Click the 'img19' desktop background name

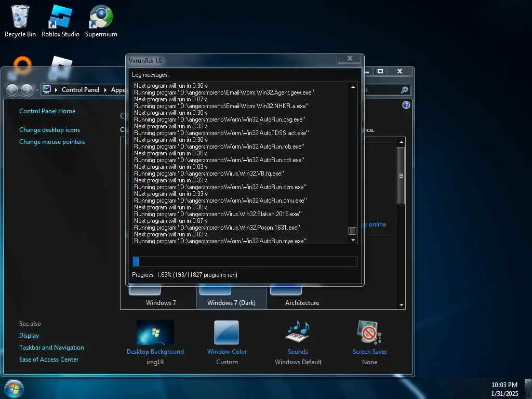(155, 362)
